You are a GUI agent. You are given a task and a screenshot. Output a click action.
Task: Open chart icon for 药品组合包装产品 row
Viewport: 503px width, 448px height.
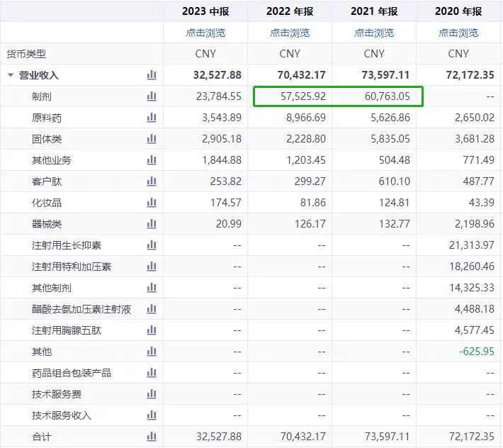coord(152,373)
